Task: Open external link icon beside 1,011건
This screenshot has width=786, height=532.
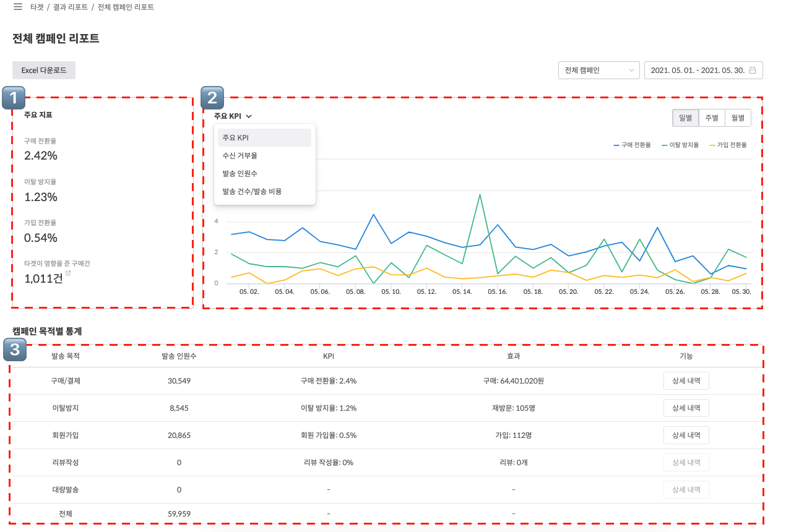Action: point(68,273)
